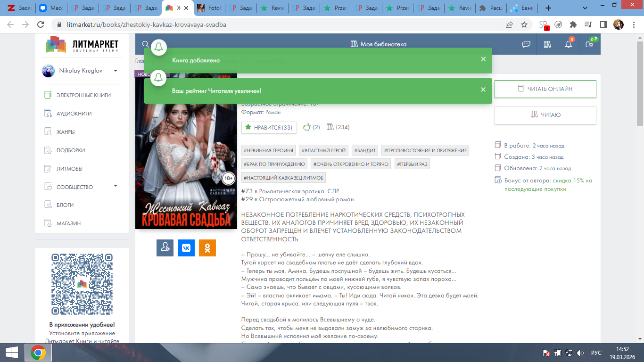Open the bookshelf icon in the header
Viewport: 644px width, 362px height.
click(x=547, y=44)
